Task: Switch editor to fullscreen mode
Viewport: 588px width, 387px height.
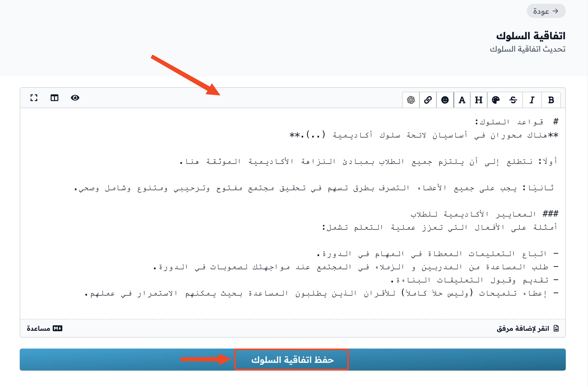Action: point(34,98)
